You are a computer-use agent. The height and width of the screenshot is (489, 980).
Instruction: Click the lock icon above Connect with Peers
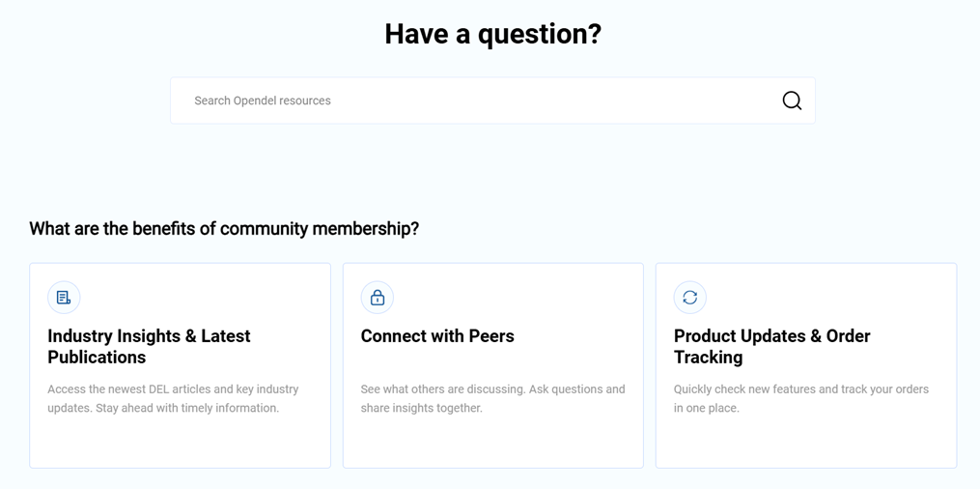click(x=378, y=298)
